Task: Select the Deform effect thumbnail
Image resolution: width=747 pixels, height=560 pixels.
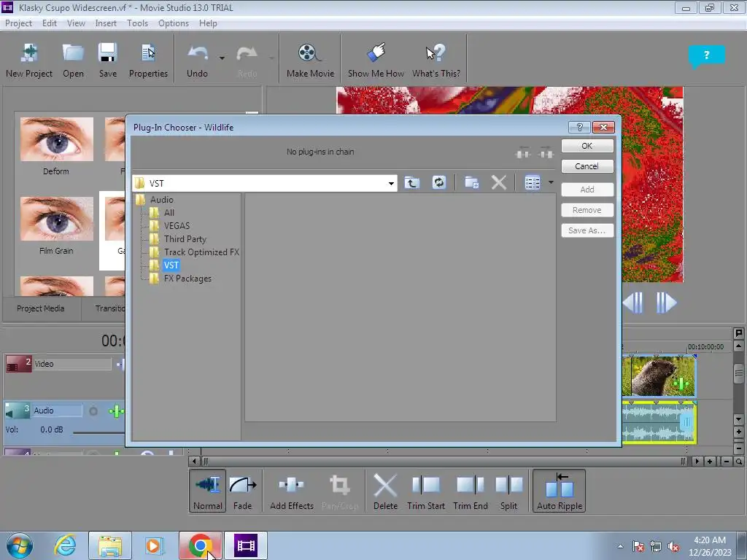Action: (57, 139)
